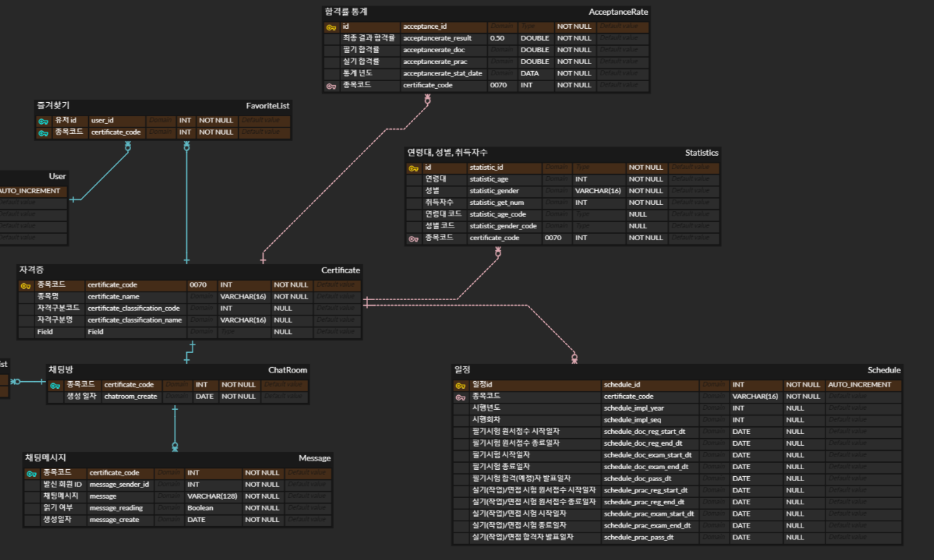Click the 시행회차 cell in Schedule
934x560 pixels.
[x=487, y=421]
